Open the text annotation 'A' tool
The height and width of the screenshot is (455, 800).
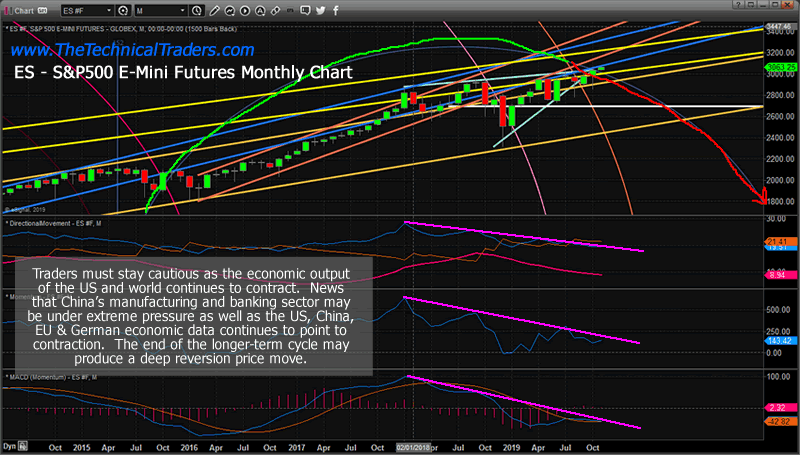(260, 11)
